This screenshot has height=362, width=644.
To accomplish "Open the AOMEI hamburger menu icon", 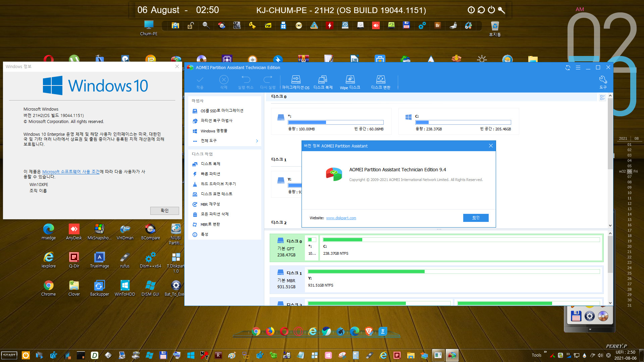I will pyautogui.click(x=578, y=68).
